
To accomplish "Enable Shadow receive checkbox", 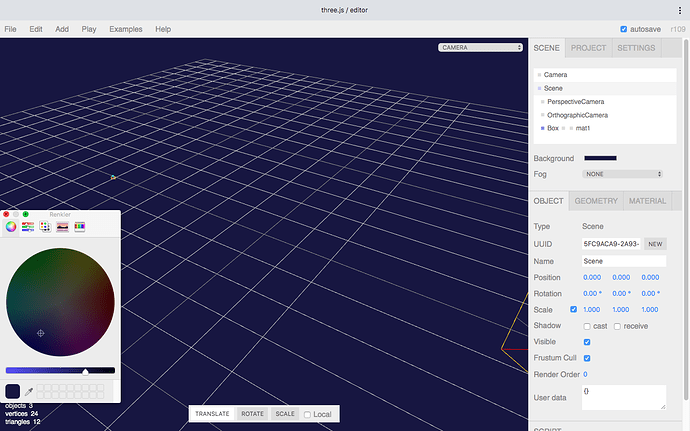I will [617, 326].
